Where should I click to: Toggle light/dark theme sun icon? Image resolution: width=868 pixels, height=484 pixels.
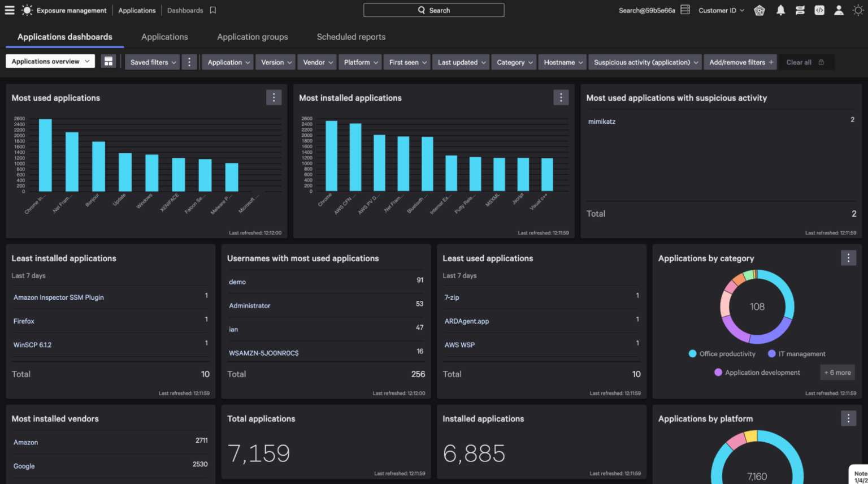(858, 10)
